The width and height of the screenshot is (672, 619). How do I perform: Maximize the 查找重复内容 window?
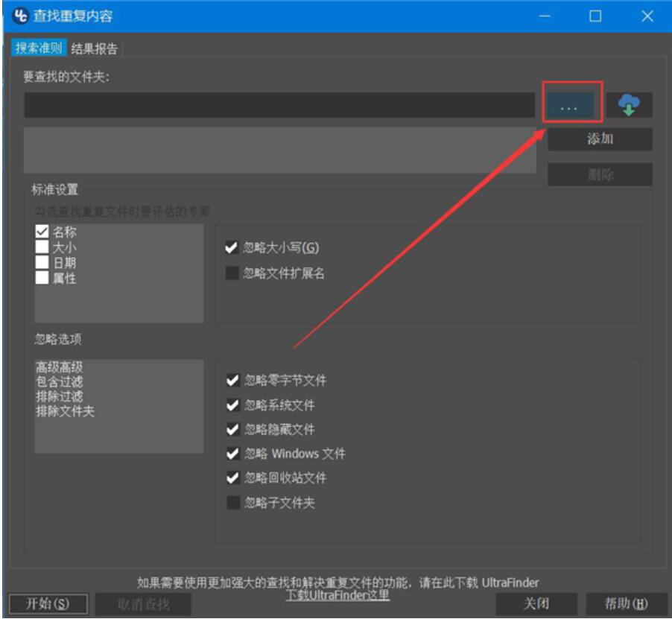pyautogui.click(x=595, y=16)
